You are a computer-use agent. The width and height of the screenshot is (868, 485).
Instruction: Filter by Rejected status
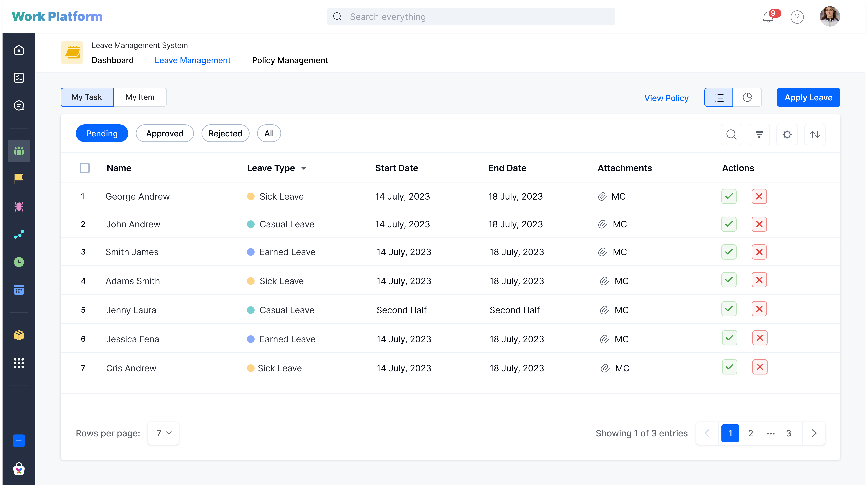(225, 133)
